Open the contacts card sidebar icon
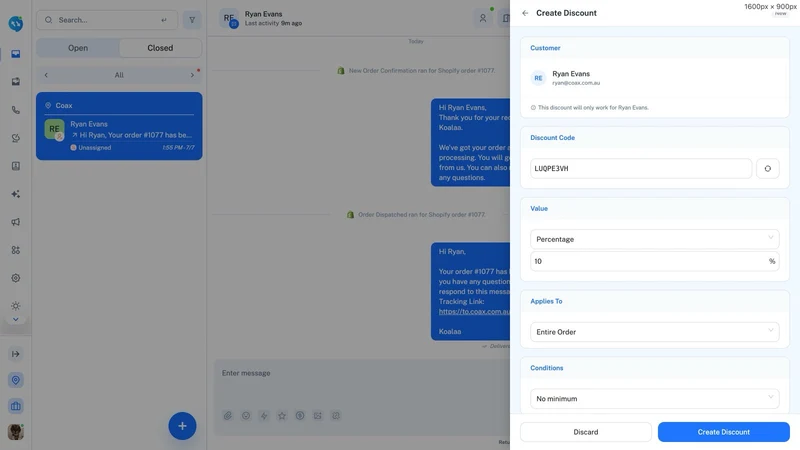800x450 pixels. click(16, 166)
